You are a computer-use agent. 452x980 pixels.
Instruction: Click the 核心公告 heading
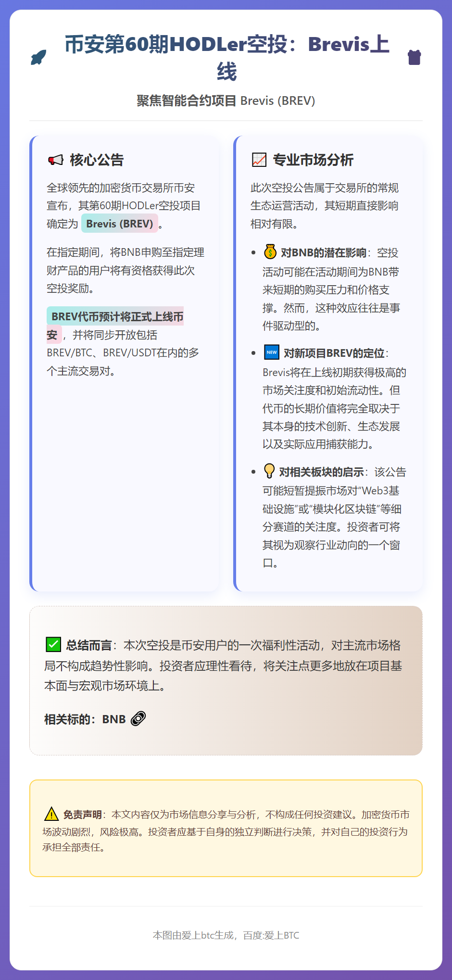pyautogui.click(x=97, y=160)
